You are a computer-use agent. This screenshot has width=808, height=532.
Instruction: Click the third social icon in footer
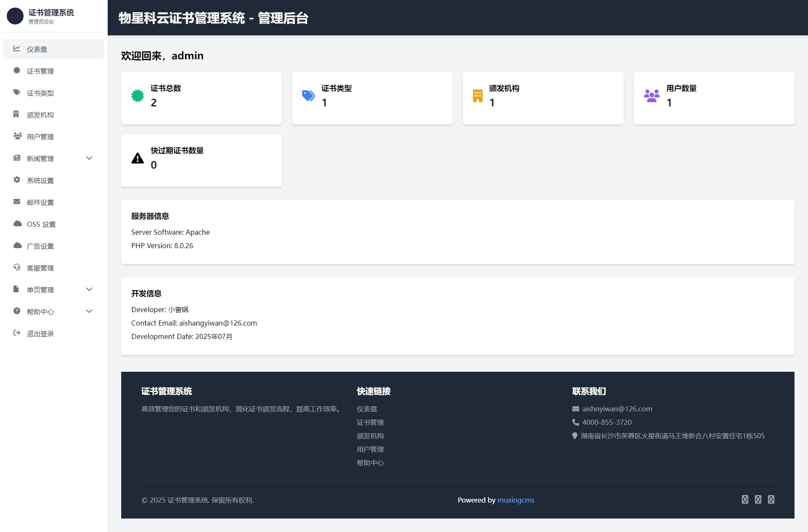(x=771, y=500)
